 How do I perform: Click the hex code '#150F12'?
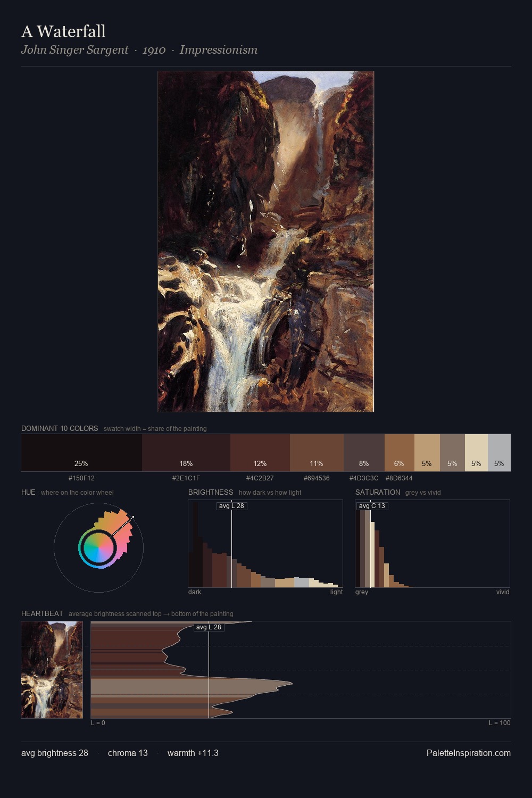[81, 478]
